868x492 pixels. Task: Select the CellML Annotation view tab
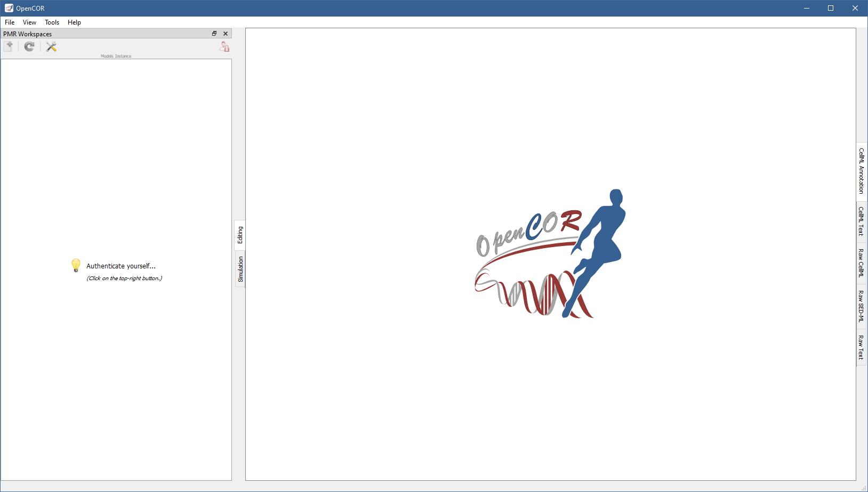coord(861,171)
